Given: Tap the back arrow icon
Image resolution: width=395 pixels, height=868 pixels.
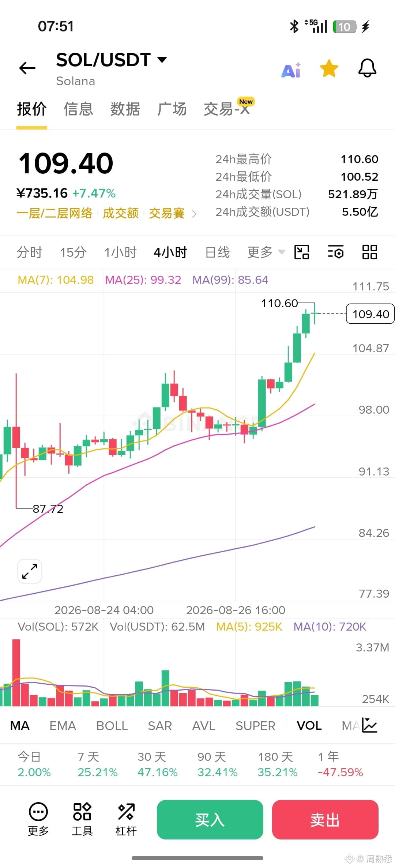Looking at the screenshot, I should (27, 68).
